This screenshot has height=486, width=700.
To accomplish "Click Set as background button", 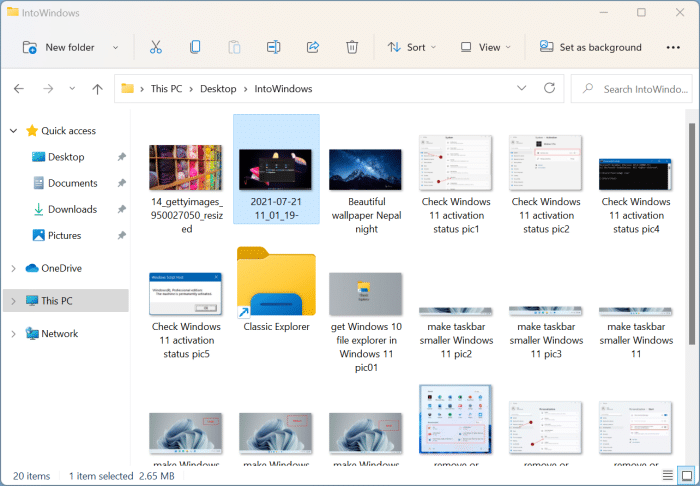I will (x=590, y=47).
